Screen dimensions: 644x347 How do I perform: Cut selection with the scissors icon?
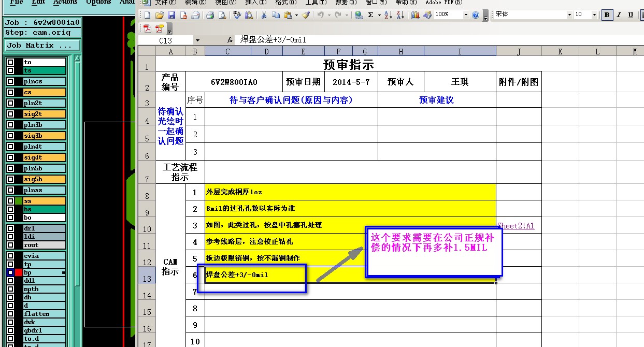pos(264,15)
